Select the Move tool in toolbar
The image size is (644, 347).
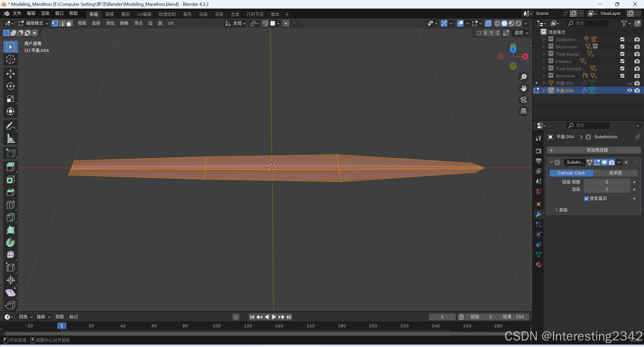[x=10, y=74]
